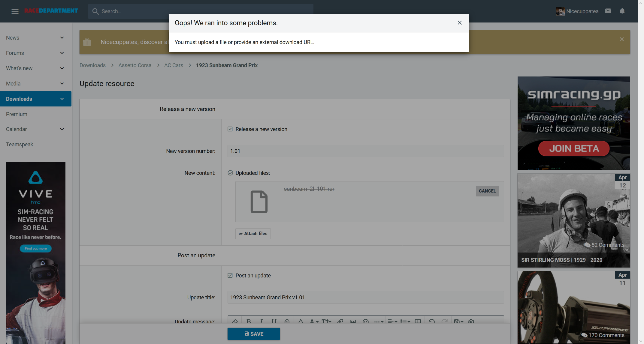Toggle italic formatting in the editor

coord(262,321)
